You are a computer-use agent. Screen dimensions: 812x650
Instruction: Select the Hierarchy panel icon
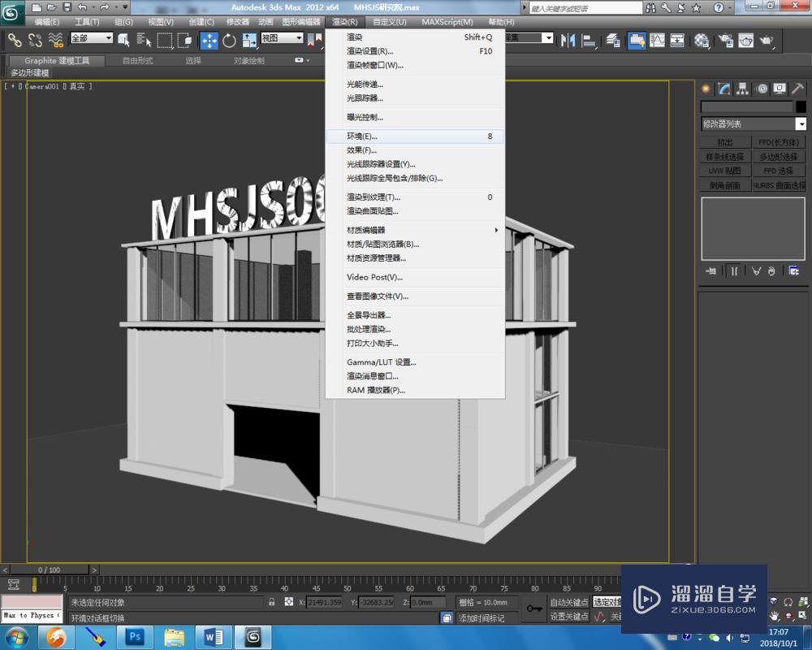[x=741, y=88]
